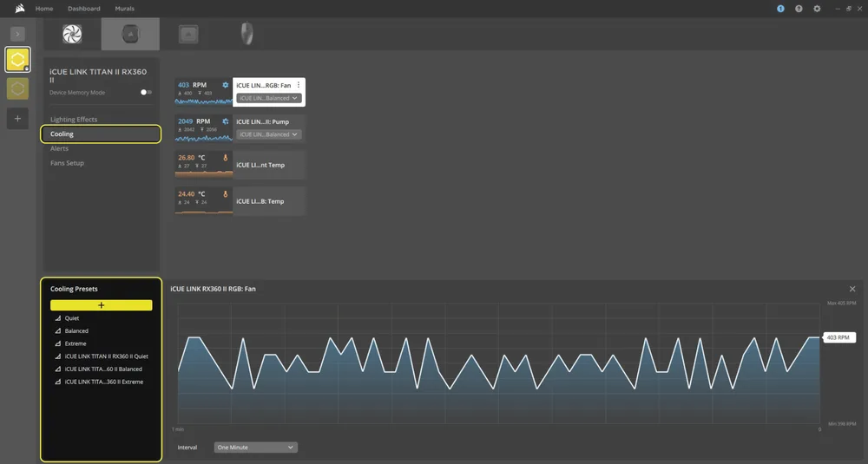
Task: Add new cooling preset with yellow plus
Action: [x=102, y=305]
